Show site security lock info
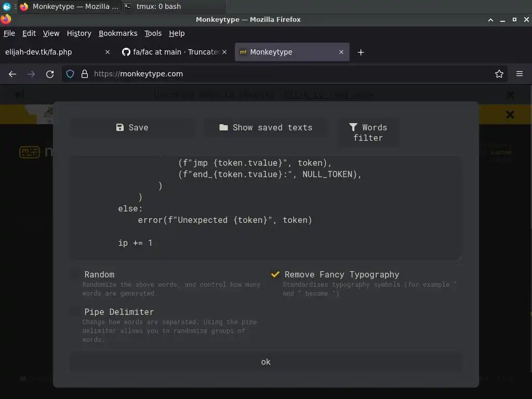 pyautogui.click(x=85, y=74)
